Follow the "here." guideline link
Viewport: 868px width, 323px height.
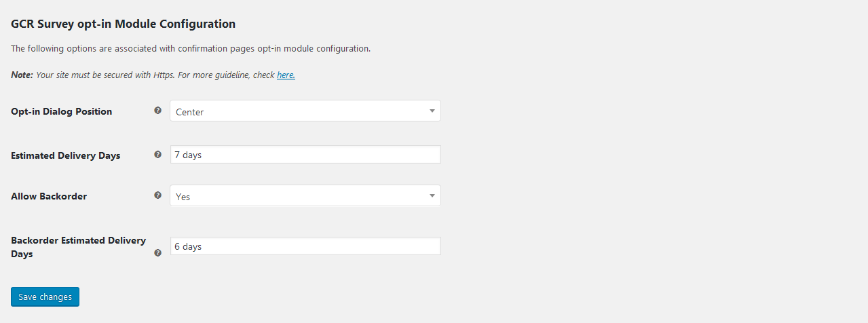tap(286, 75)
